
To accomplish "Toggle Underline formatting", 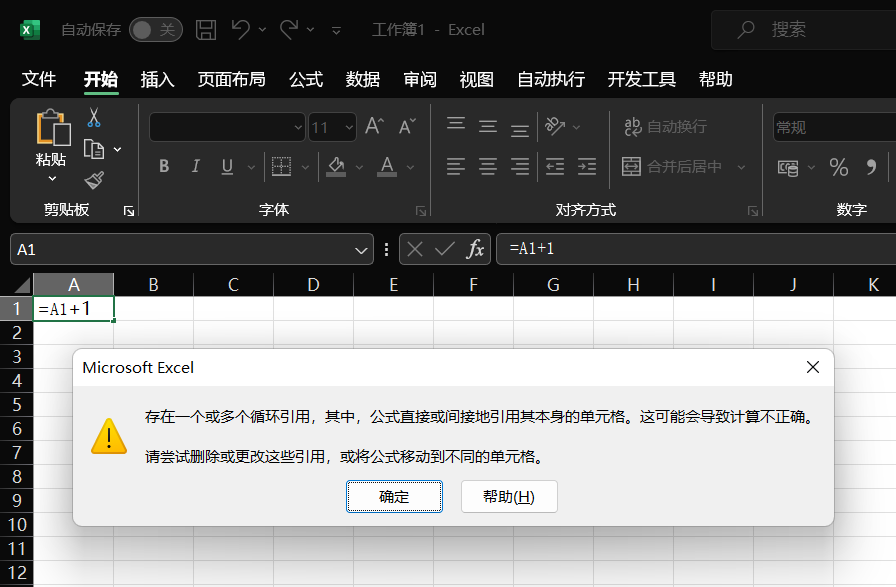I will [x=227, y=166].
